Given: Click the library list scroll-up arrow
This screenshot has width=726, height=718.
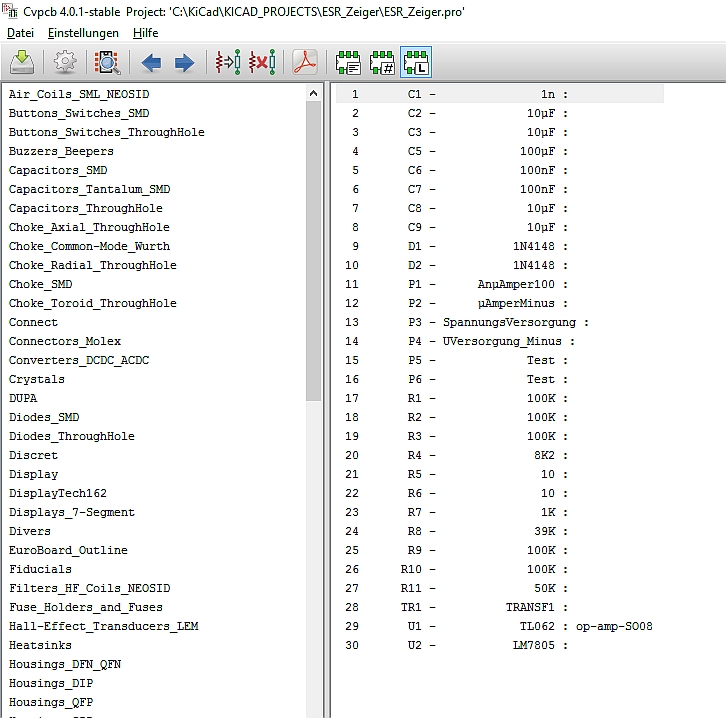Looking at the screenshot, I should 313,93.
